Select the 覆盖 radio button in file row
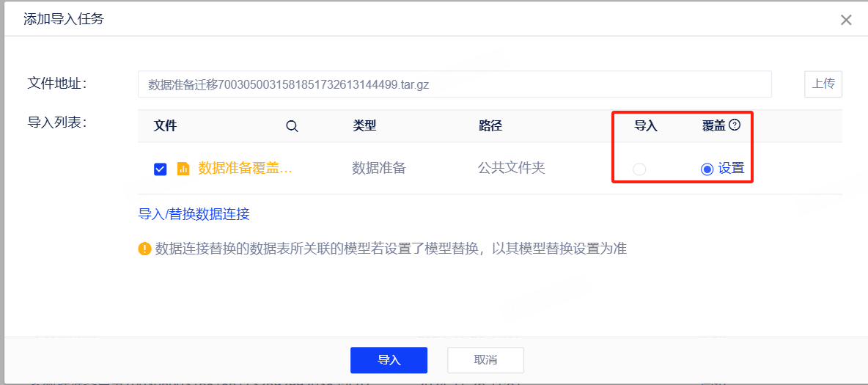The height and width of the screenshot is (385, 868). click(707, 169)
